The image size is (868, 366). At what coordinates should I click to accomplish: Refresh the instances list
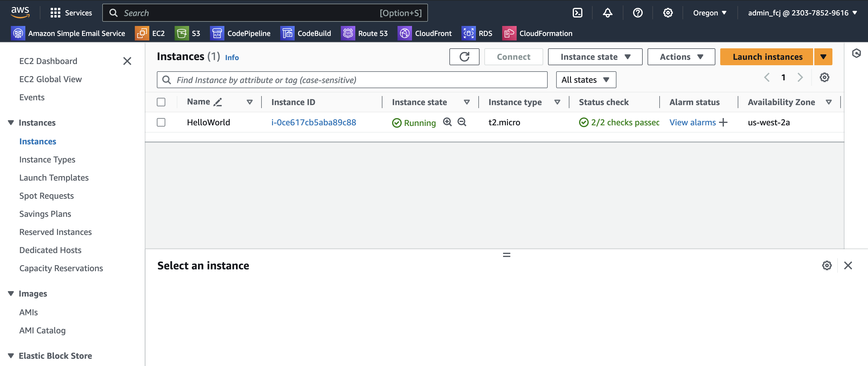coord(464,57)
